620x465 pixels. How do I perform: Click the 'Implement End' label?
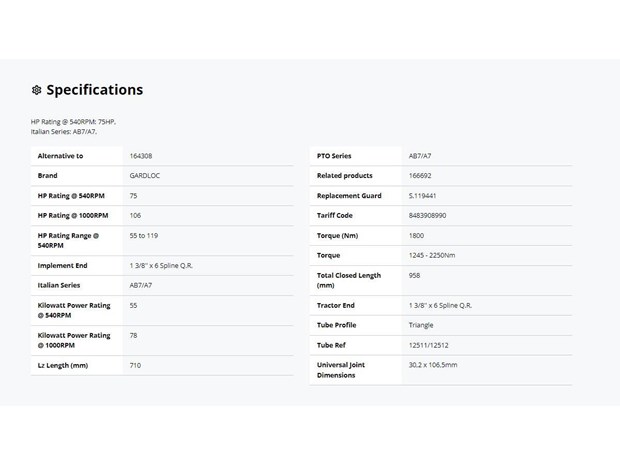[x=62, y=266]
